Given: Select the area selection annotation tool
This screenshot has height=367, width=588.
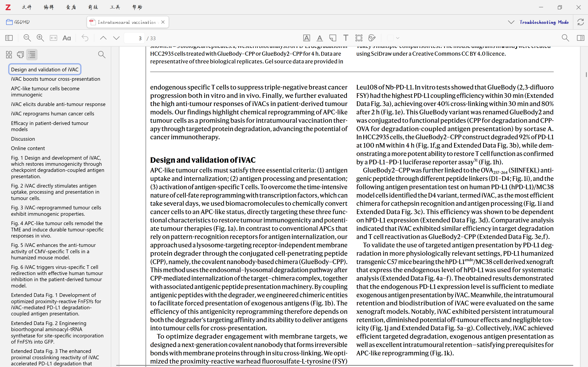Looking at the screenshot, I should pyautogui.click(x=359, y=38).
